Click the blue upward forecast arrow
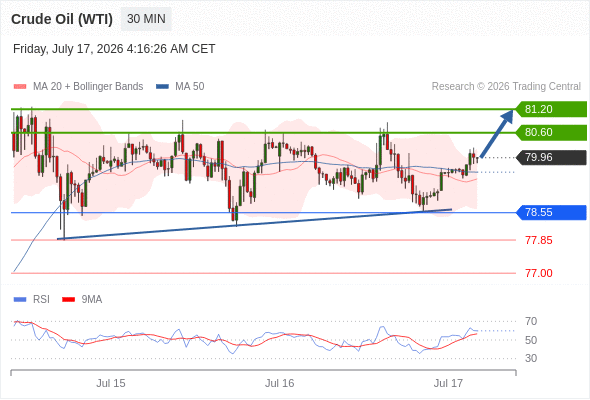The width and height of the screenshot is (590, 400). pyautogui.click(x=497, y=133)
